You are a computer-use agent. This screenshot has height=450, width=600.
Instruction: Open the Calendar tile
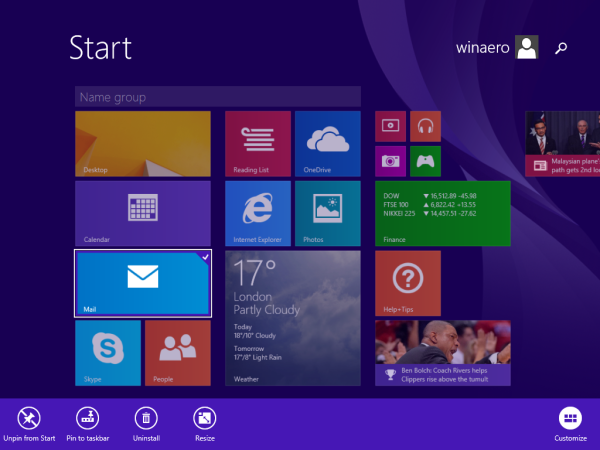pyautogui.click(x=143, y=214)
